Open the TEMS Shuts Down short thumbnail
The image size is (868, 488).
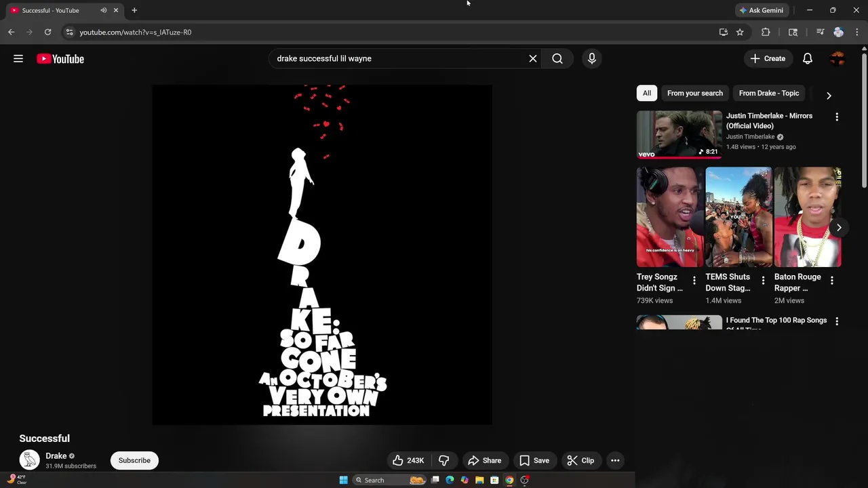click(738, 217)
